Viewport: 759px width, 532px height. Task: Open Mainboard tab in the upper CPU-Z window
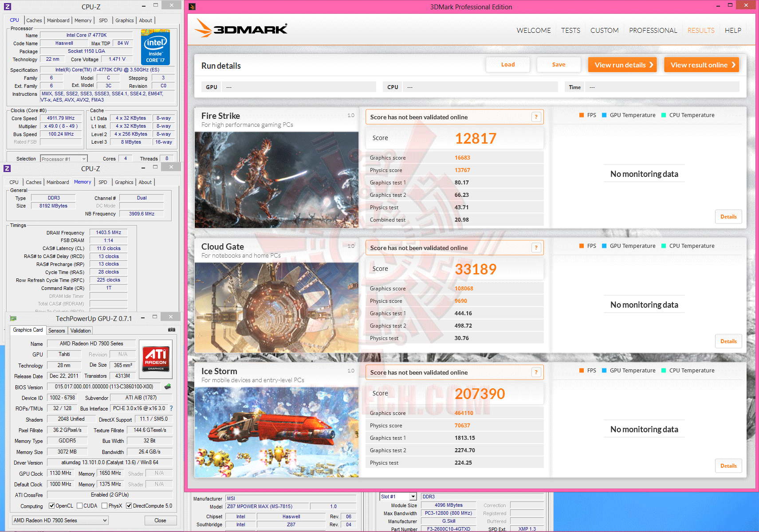[x=58, y=20]
